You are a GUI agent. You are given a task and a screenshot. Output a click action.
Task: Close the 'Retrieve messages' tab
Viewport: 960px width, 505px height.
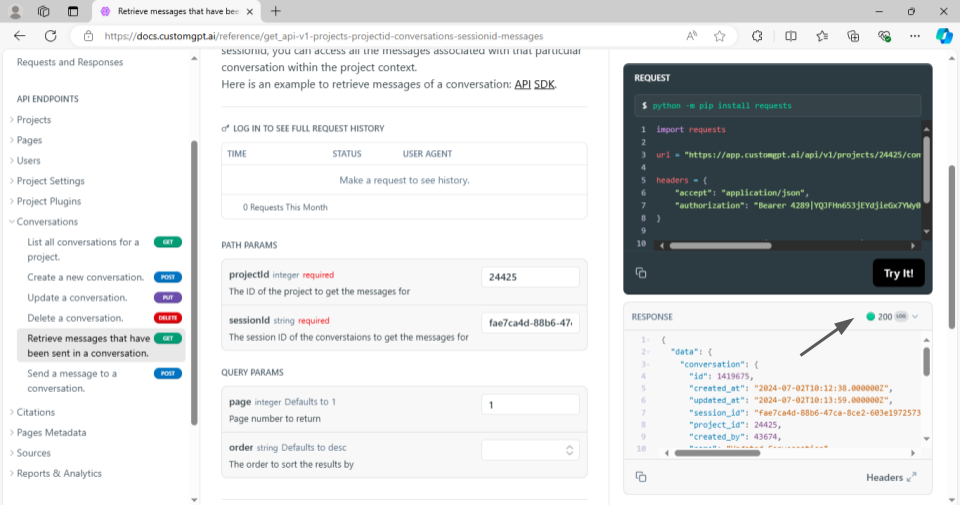point(250,12)
